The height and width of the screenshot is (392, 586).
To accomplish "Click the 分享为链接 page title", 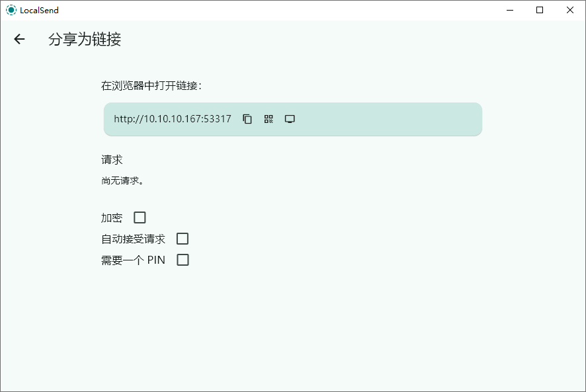I will [85, 39].
